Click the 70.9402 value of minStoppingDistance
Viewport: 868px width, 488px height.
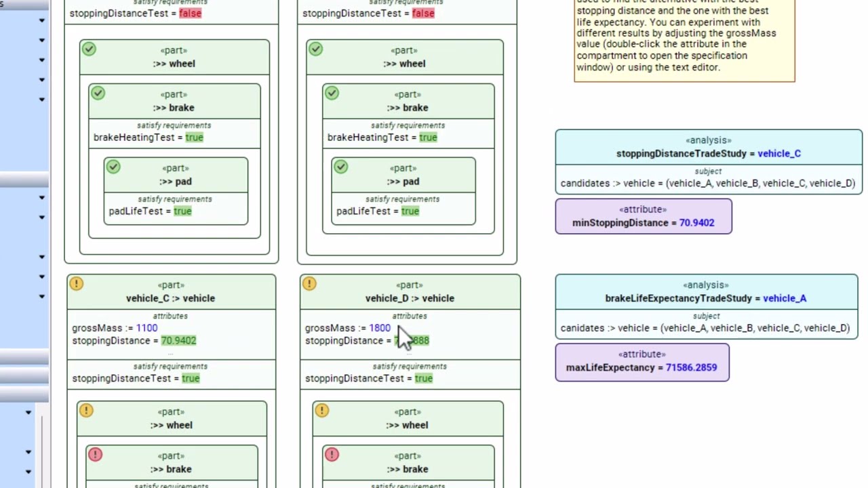tap(697, 223)
